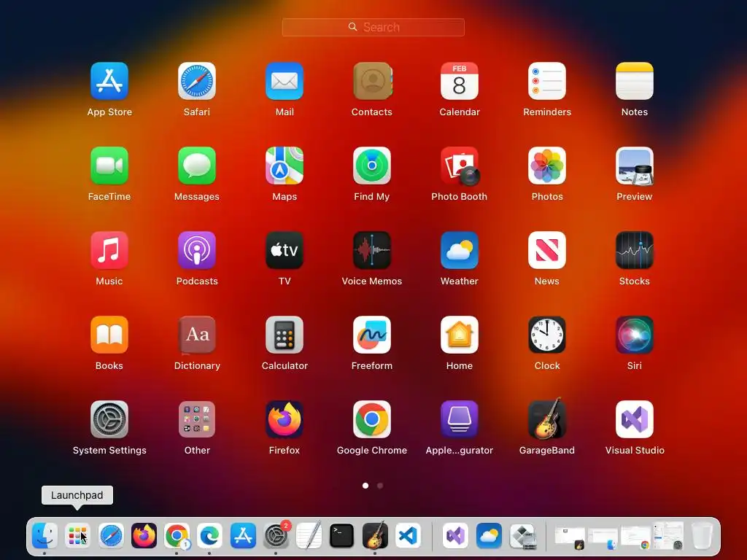Open the Calendar app showing FEB 8
747x560 pixels.
pyautogui.click(x=460, y=81)
